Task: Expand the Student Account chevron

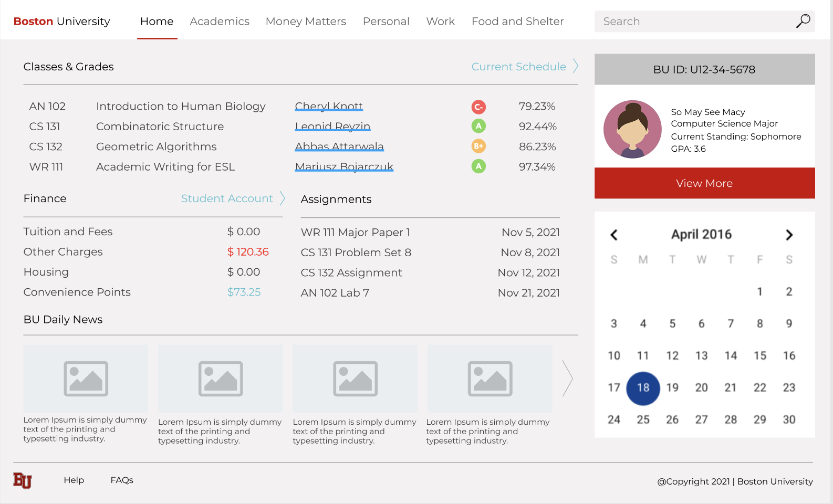Action: [283, 198]
